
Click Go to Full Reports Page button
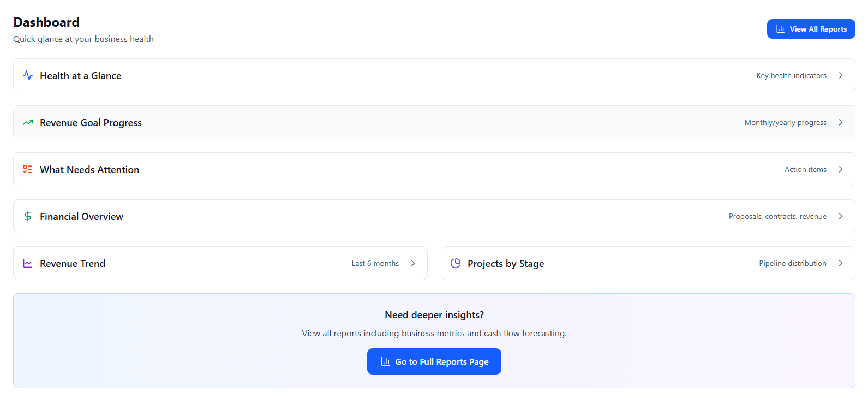tap(434, 361)
